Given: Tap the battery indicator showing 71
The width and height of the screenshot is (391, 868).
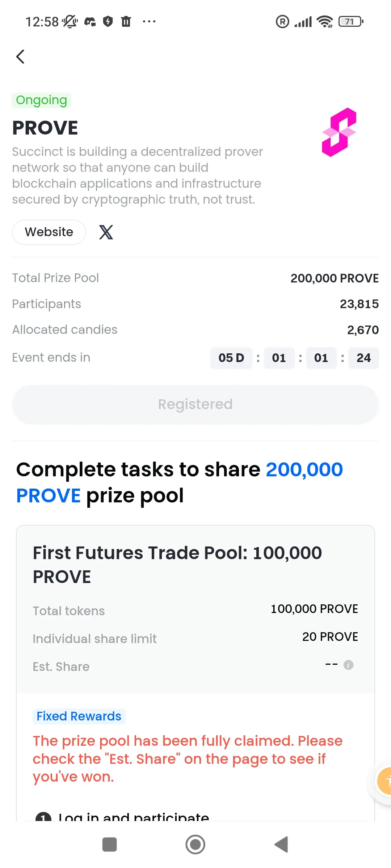Looking at the screenshot, I should 351,22.
